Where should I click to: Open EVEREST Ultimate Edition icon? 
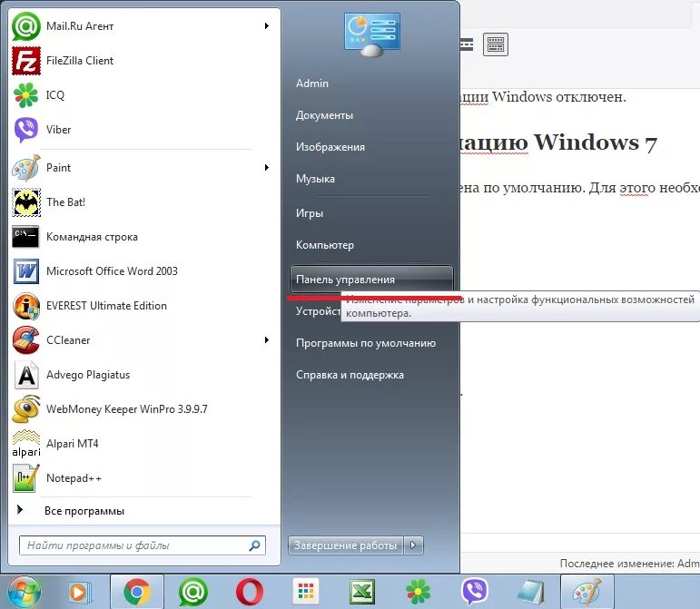point(26,306)
